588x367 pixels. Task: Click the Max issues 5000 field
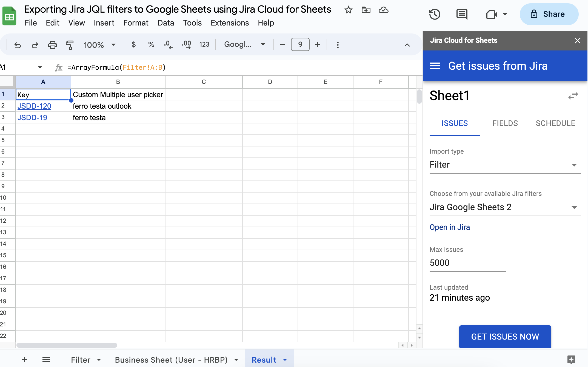coord(468,263)
